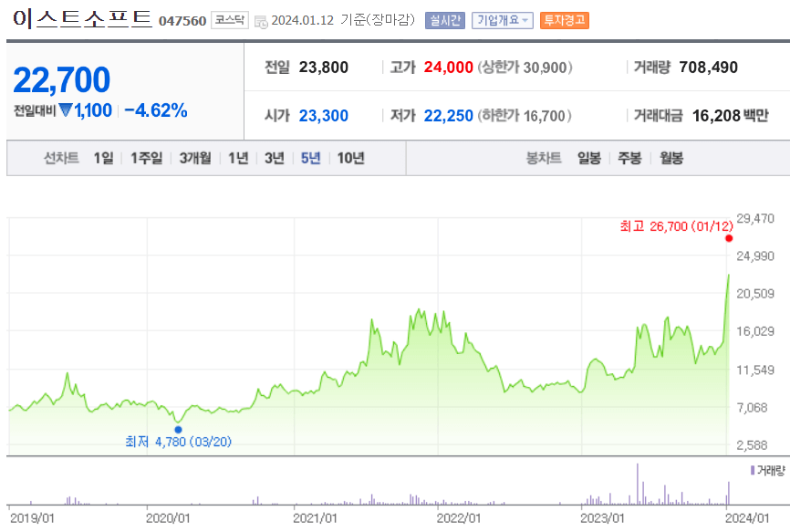The image size is (790, 532).
Task: Click the 2023/01 x-axis label
Action: coord(602,518)
